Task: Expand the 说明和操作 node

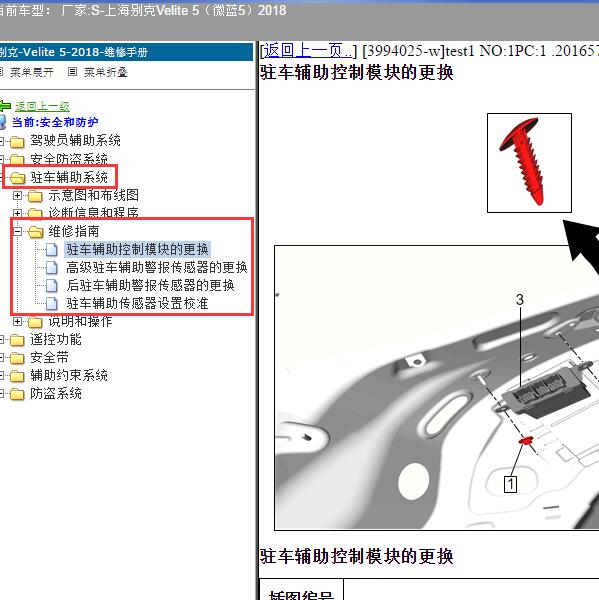Action: coord(17,321)
